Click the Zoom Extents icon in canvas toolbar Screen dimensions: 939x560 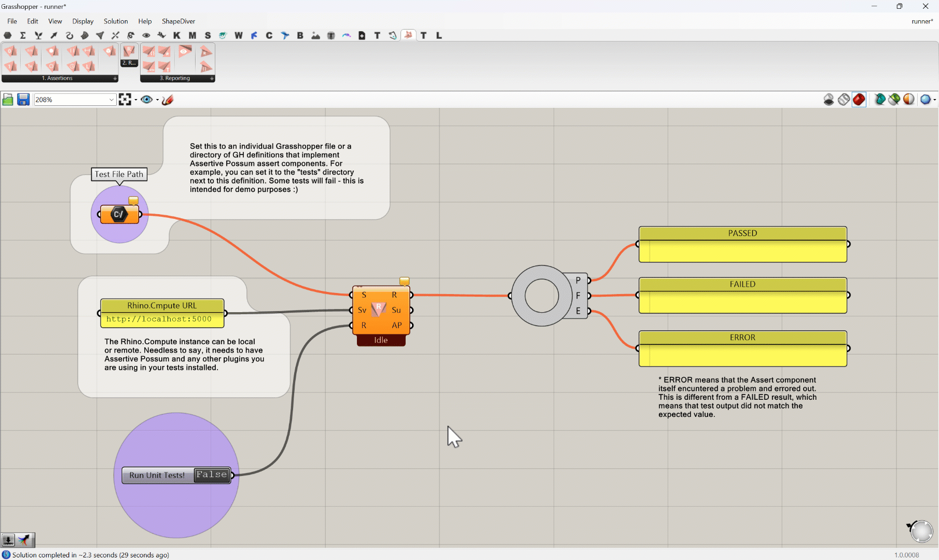(125, 100)
